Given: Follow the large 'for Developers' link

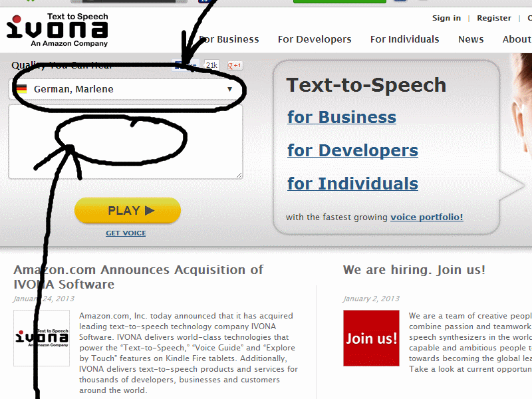Looking at the screenshot, I should 353,151.
